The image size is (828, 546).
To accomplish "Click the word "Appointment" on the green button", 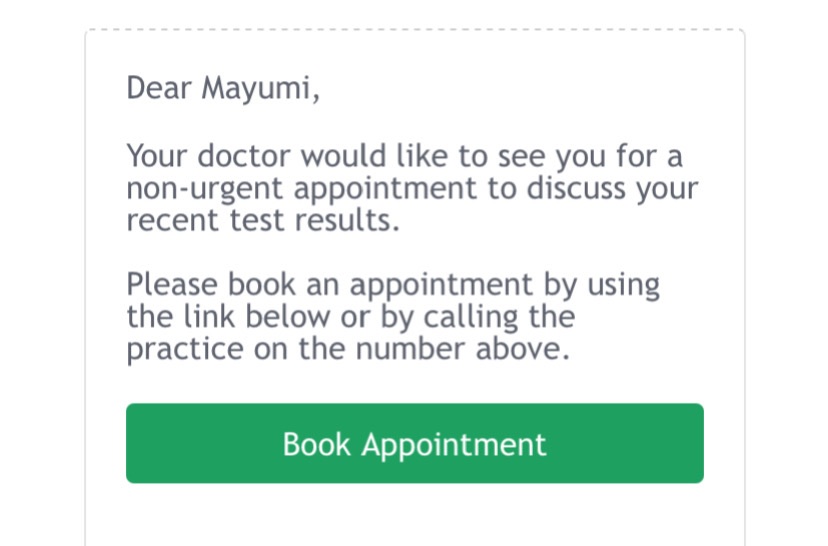I will tap(454, 444).
